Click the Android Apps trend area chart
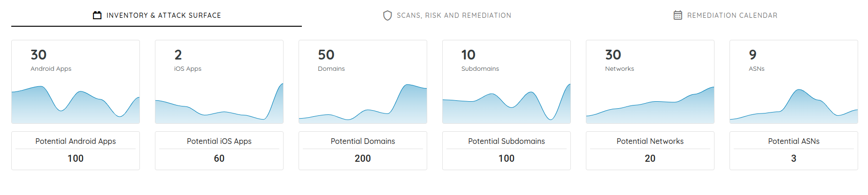 point(76,105)
